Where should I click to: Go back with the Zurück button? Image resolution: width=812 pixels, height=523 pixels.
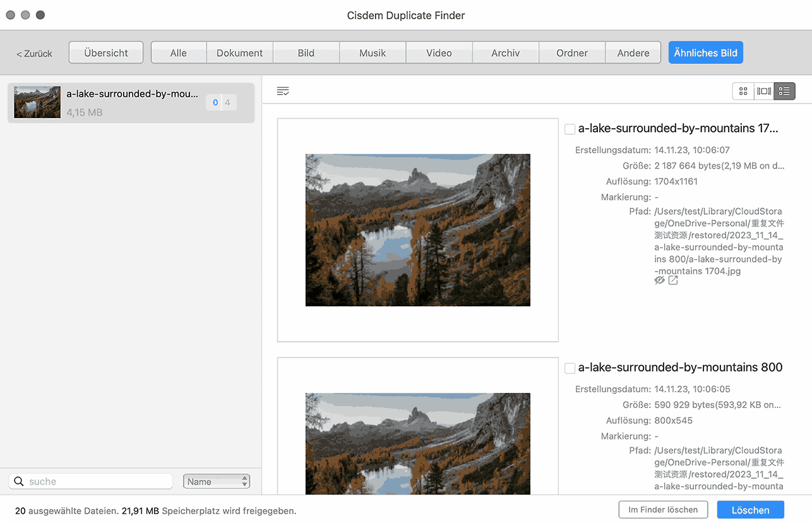pos(34,54)
